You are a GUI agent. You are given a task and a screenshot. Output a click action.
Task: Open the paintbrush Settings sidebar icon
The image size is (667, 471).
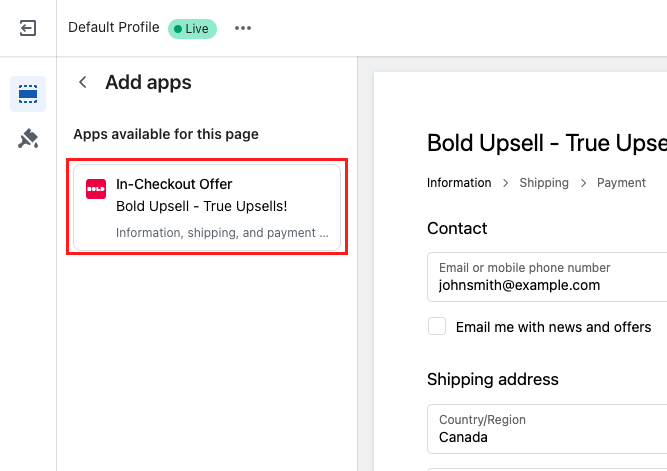[28, 139]
